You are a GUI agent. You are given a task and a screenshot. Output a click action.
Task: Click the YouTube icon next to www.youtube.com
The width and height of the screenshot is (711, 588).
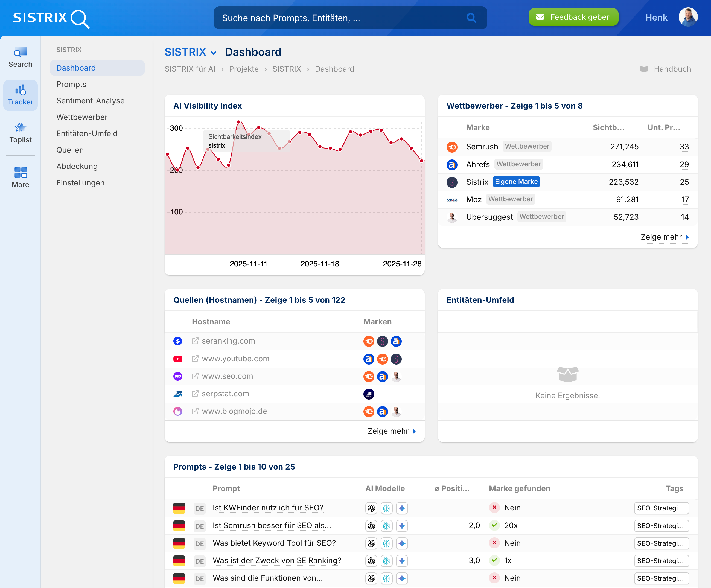click(177, 359)
